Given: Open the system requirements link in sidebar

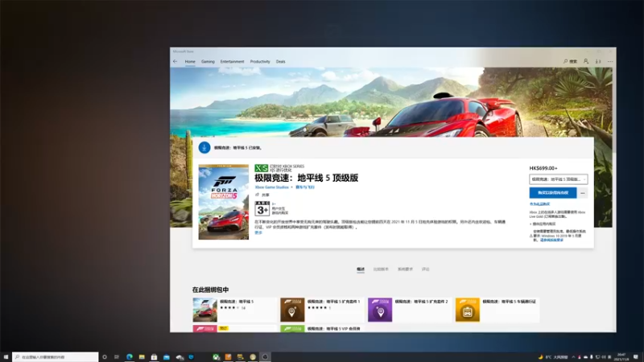Looking at the screenshot, I should point(551,240).
